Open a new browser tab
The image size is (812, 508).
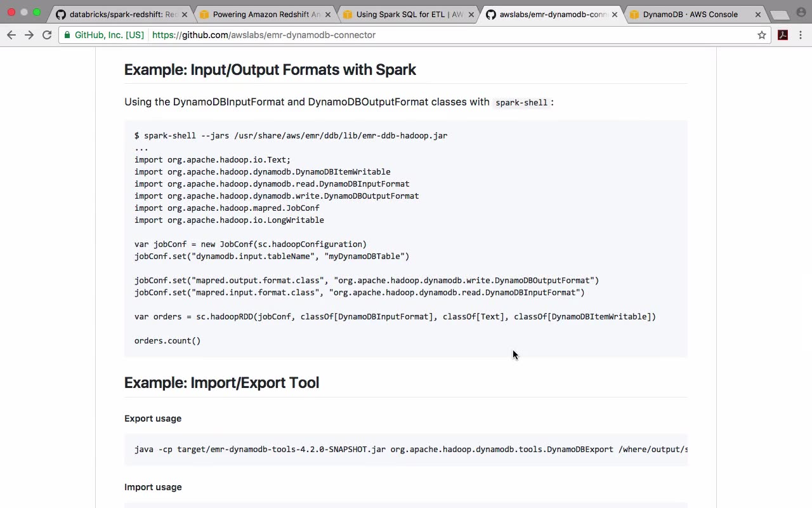click(x=779, y=15)
